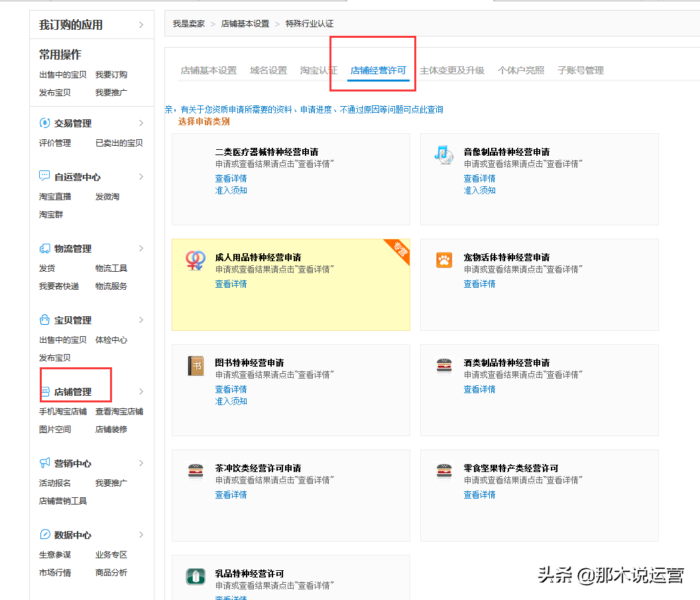Image resolution: width=700 pixels, height=600 pixels.
Task: Click the 营销中心 megaphone icon
Action: point(44,463)
